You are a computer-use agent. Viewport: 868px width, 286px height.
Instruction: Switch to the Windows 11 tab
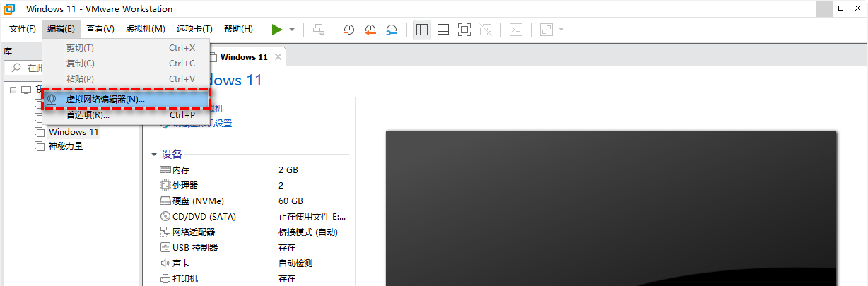[244, 57]
